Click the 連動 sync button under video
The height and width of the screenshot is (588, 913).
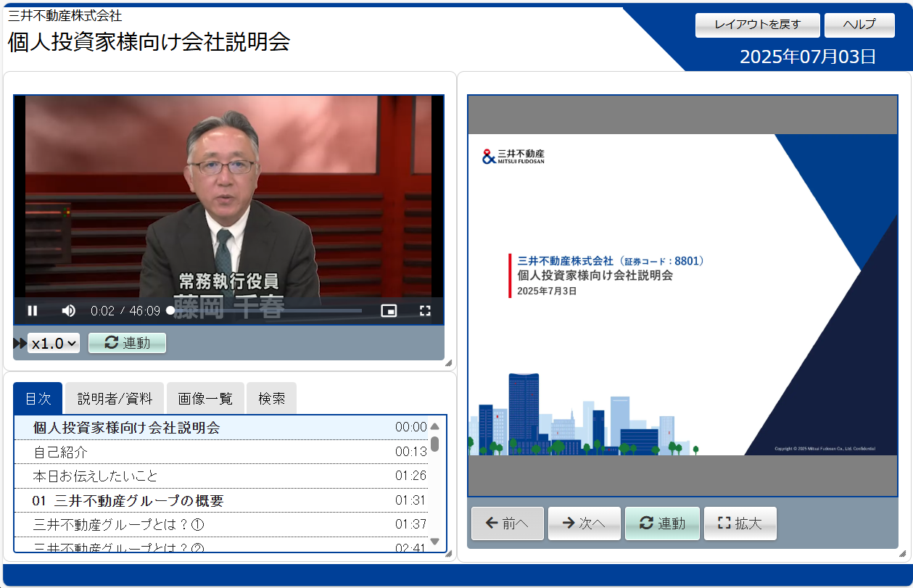[127, 343]
